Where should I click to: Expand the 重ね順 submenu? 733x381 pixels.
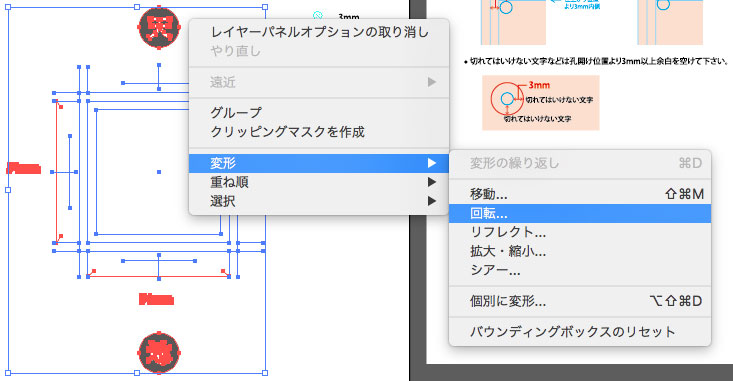coord(319,182)
